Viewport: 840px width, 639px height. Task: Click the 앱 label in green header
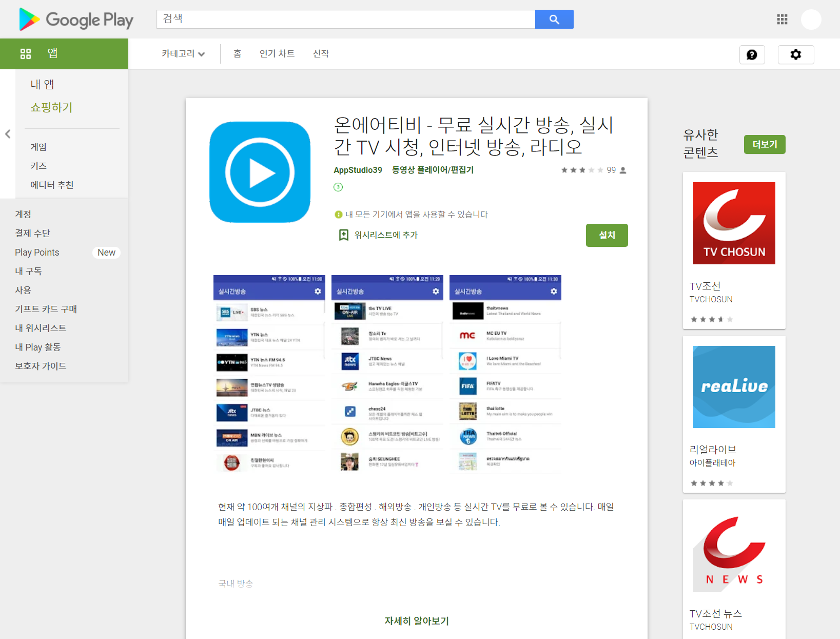coord(52,53)
